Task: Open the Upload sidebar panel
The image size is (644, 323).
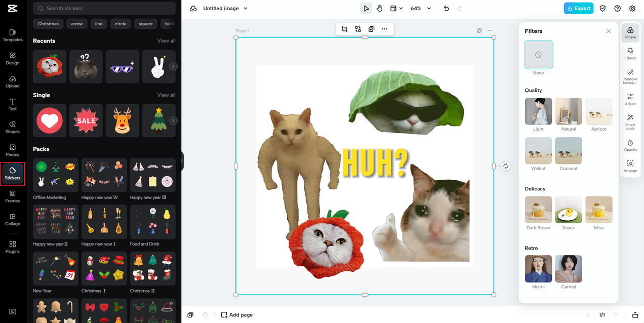Action: point(13,82)
